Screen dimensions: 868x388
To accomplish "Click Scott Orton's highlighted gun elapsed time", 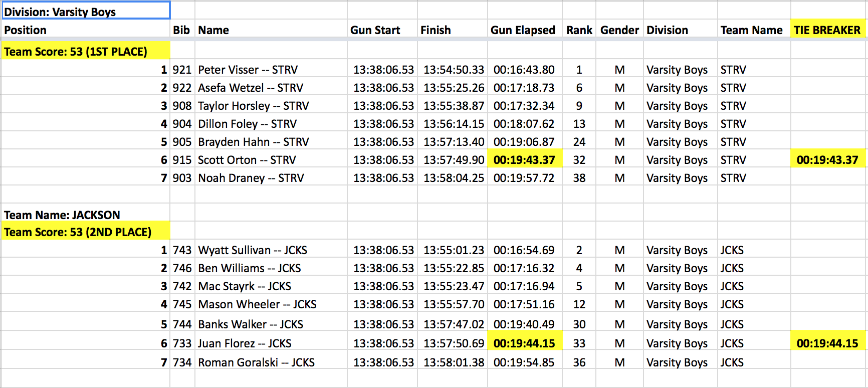I will (x=524, y=160).
